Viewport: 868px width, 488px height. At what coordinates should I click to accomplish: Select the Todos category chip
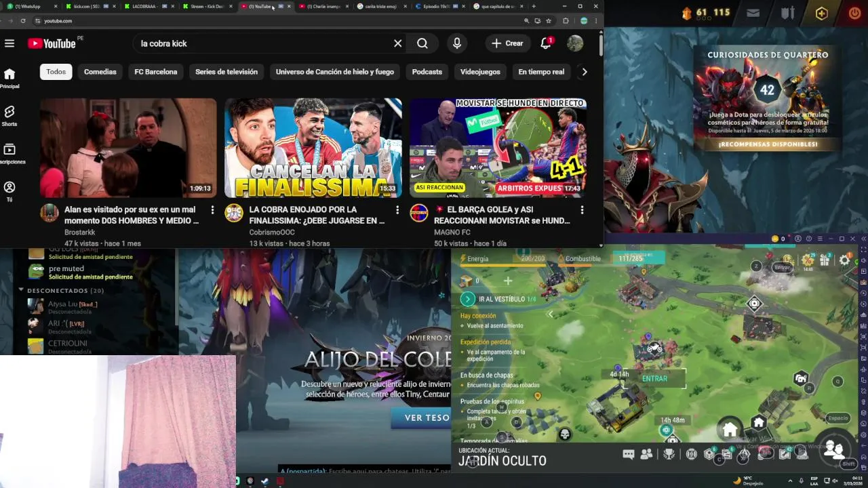tap(56, 72)
